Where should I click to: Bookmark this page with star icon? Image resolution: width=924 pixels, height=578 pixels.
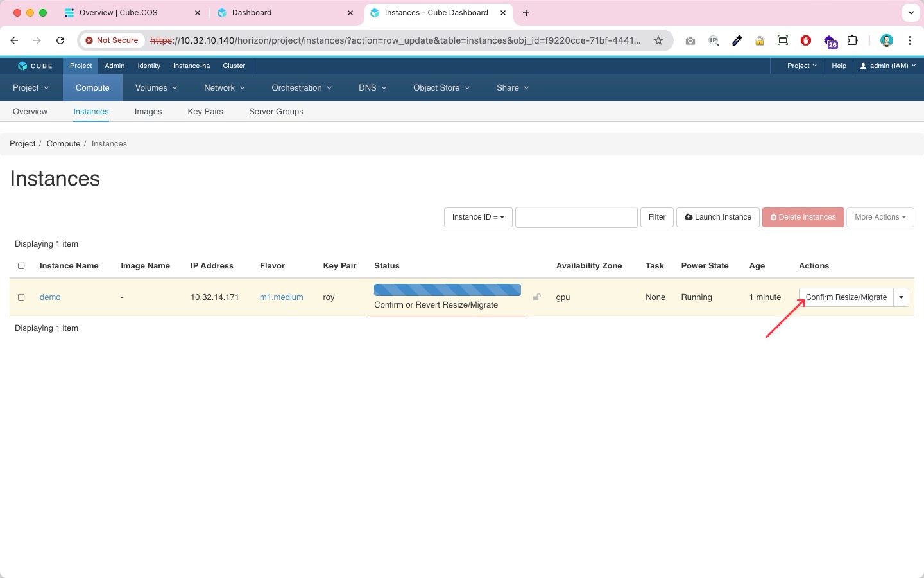658,40
